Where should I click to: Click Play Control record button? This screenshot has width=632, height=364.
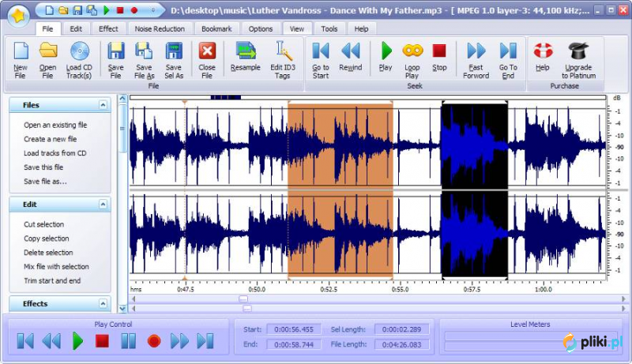pyautogui.click(x=154, y=341)
